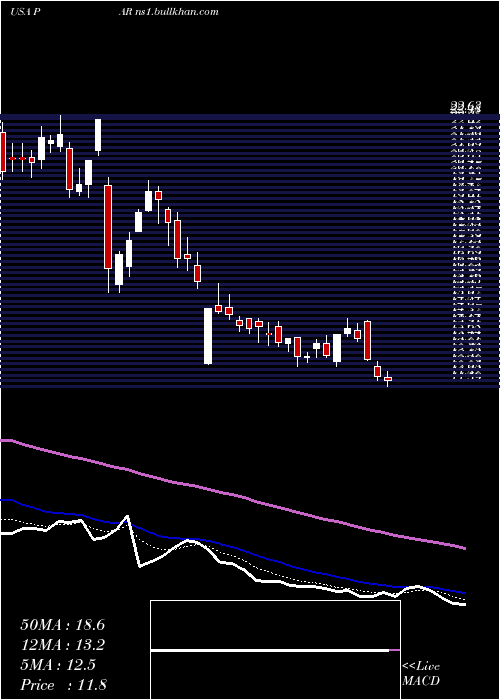Click the Price : 11.8 label
Viewport: 500px width, 700px height.
tap(63, 685)
